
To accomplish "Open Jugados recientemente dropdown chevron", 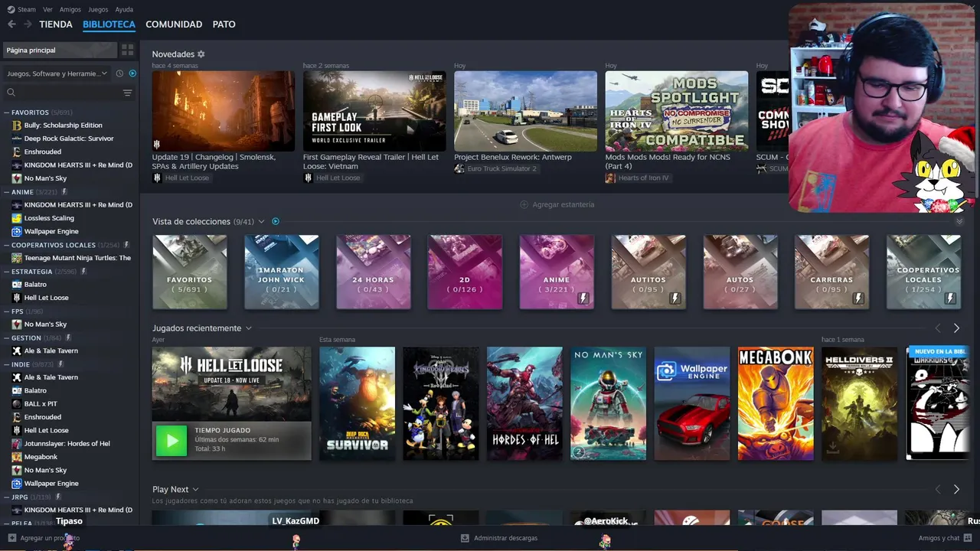I will pyautogui.click(x=248, y=328).
